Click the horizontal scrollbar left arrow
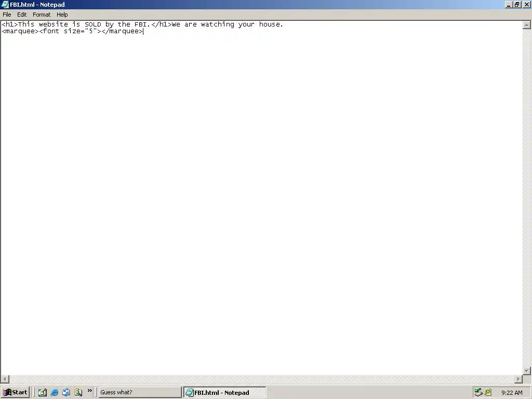 5,379
